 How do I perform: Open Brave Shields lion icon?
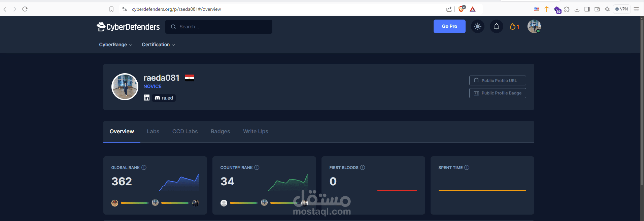462,9
